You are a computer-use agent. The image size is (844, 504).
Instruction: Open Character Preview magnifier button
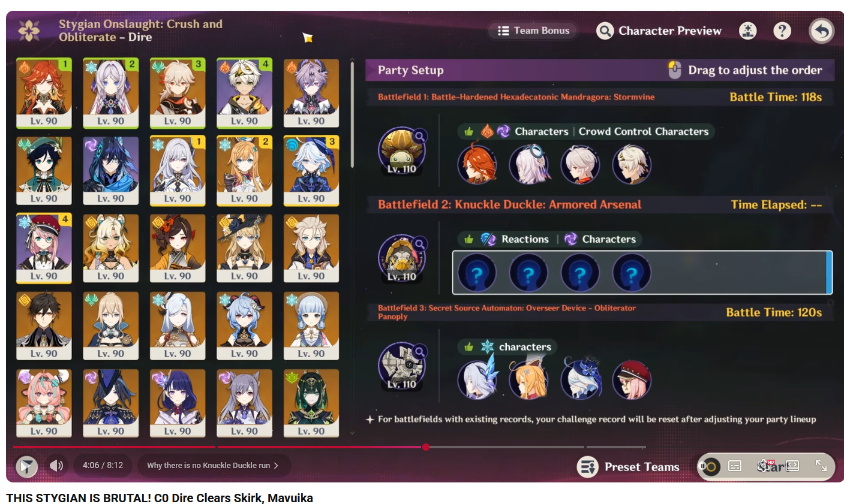[659, 31]
